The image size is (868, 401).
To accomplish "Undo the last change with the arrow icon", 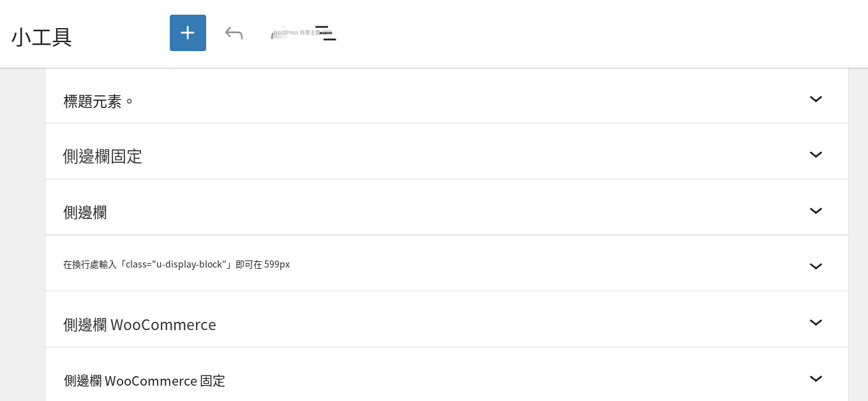I will 234,33.
